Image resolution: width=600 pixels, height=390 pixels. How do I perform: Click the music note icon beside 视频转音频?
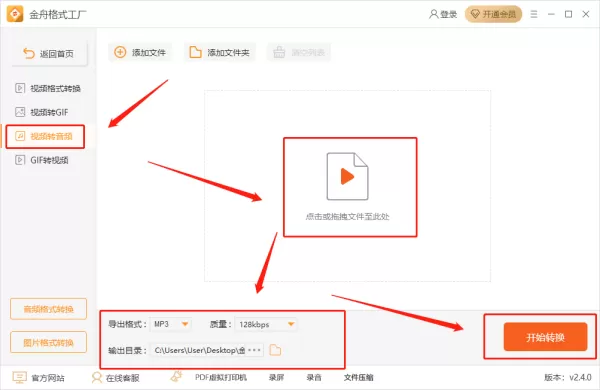point(20,136)
